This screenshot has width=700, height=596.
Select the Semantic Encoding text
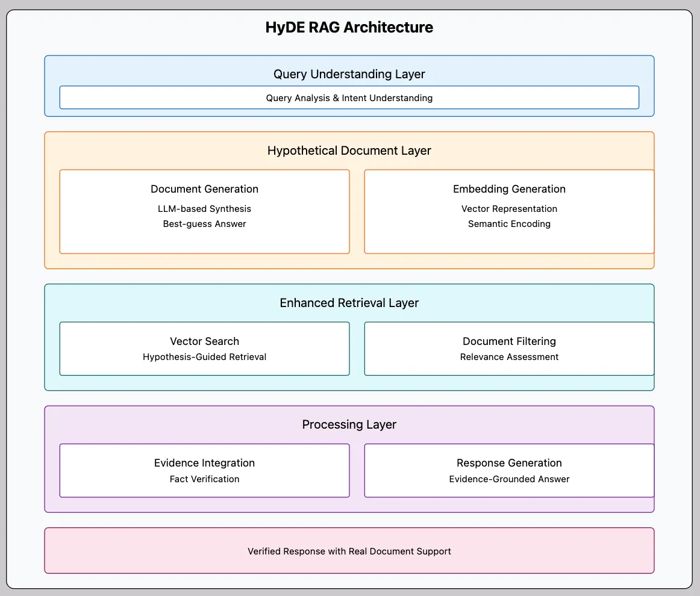(x=509, y=224)
